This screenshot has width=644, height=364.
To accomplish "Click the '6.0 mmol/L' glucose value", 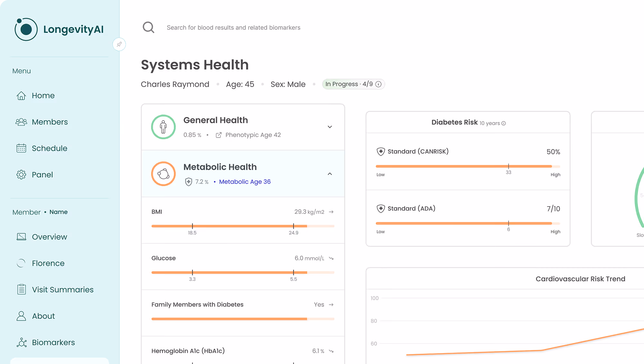I will point(309,258).
